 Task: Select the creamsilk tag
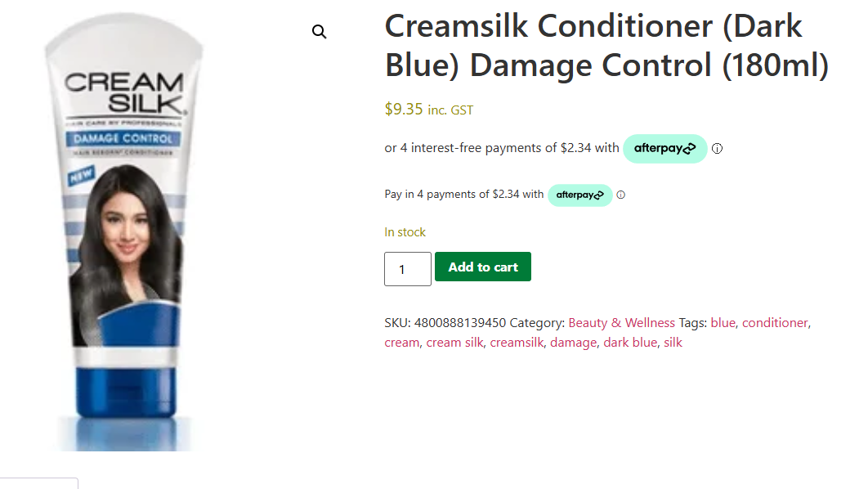pyautogui.click(x=517, y=342)
